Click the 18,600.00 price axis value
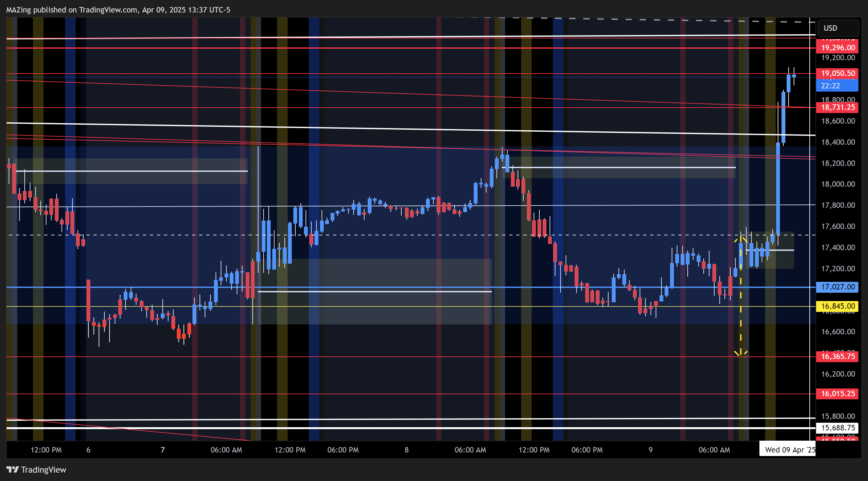868x481 pixels. [838, 121]
